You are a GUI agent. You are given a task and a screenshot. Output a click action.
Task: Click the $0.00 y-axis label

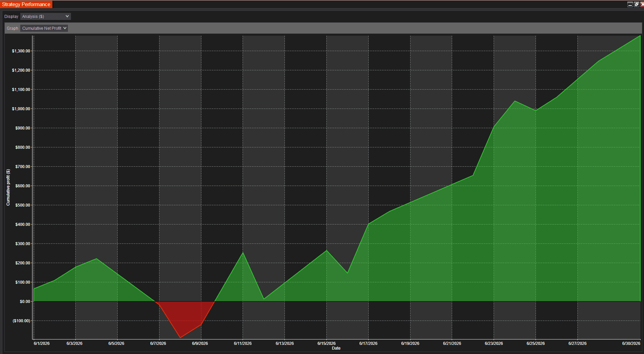pyautogui.click(x=25, y=302)
